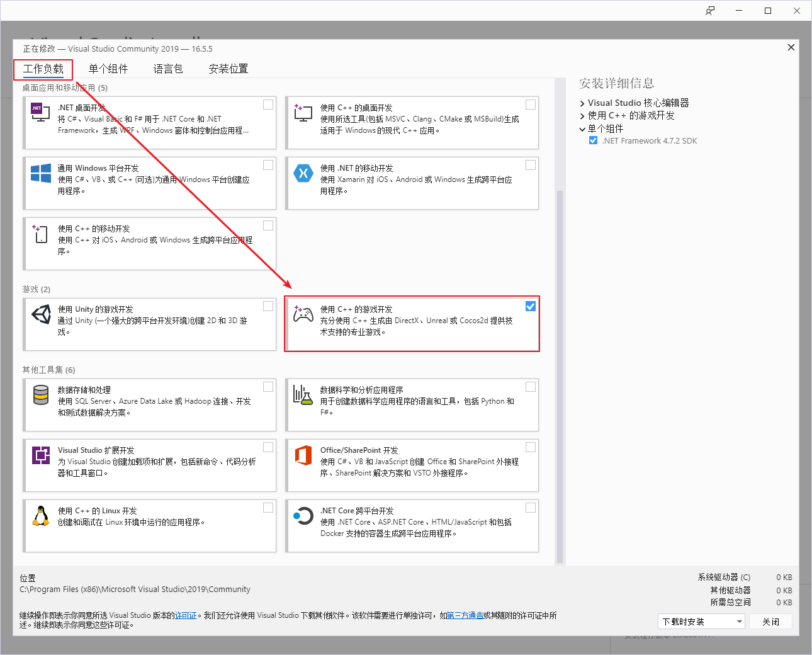Click the data science flask chart icon
This screenshot has width=812, height=655.
[x=303, y=395]
